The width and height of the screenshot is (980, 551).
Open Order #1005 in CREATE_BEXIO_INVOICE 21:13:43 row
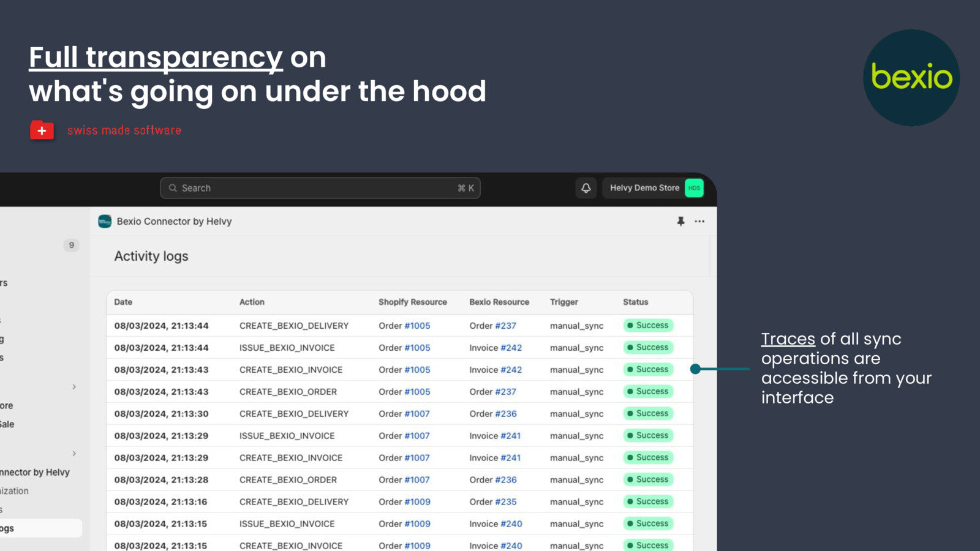[x=417, y=370]
